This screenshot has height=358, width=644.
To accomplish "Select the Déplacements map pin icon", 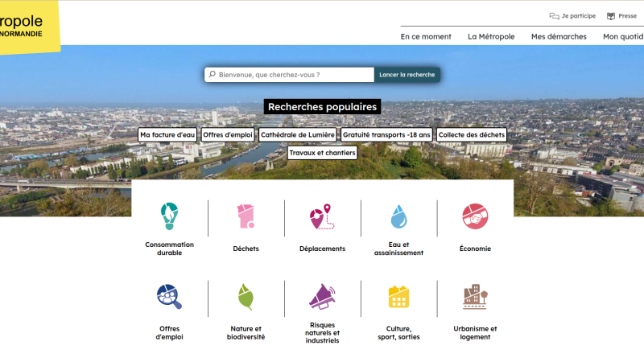I will click(322, 216).
